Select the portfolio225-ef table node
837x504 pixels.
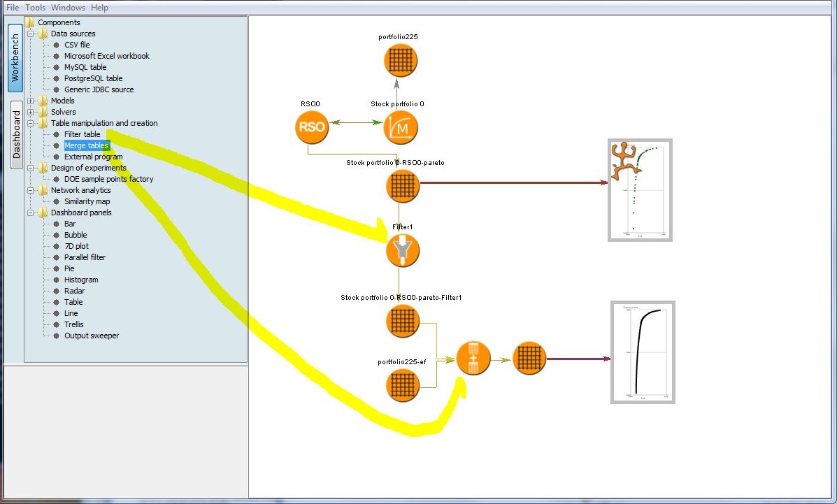click(403, 385)
